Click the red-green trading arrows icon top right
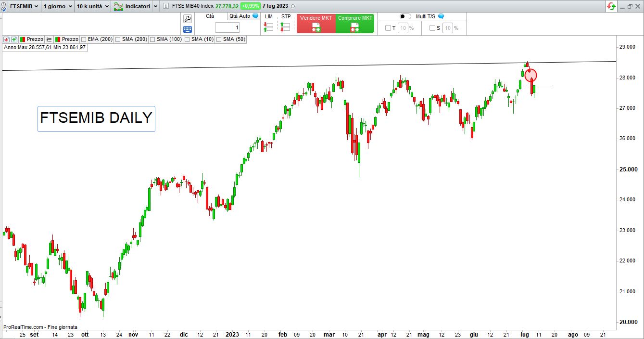Viewport: 644px width, 339px height. tap(611, 6)
